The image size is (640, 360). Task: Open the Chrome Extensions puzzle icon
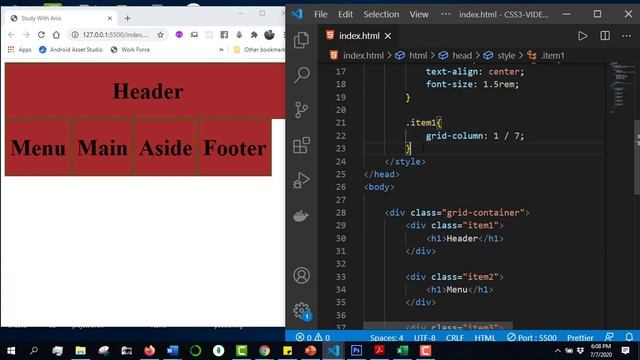tap(254, 35)
